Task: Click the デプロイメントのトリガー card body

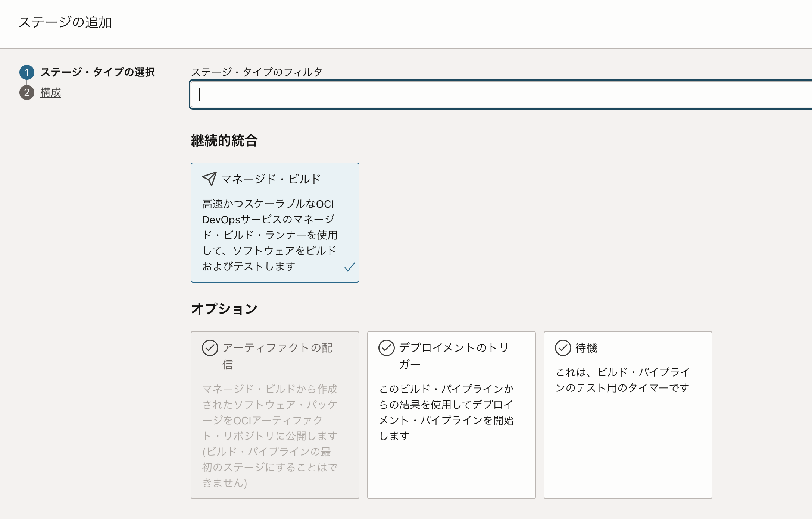Action: 452,410
